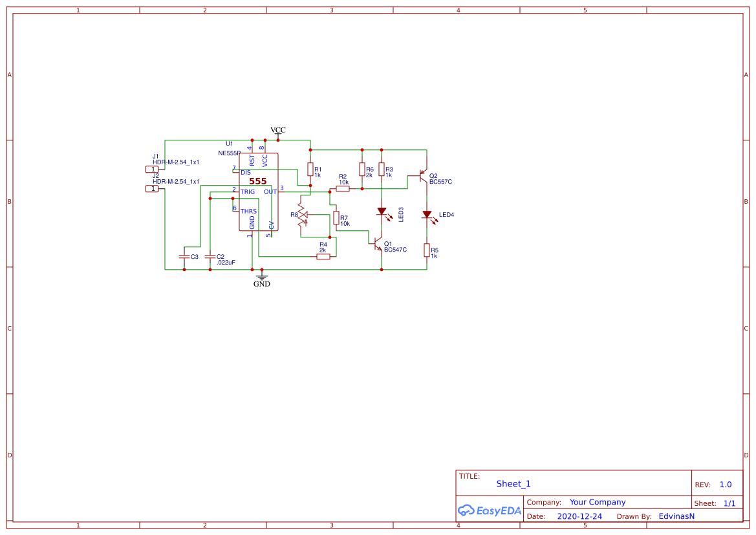Select the C2 capacitor symbol

pos(210,257)
